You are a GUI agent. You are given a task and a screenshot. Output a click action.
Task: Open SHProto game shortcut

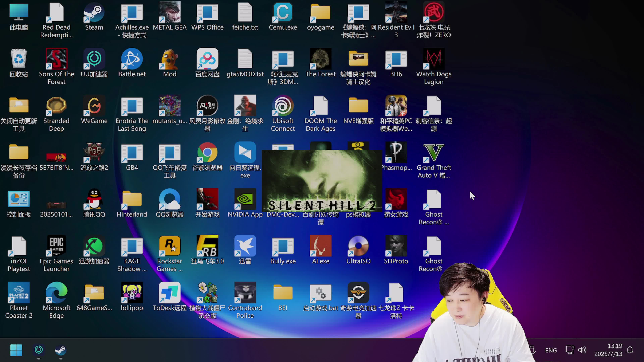click(x=396, y=250)
